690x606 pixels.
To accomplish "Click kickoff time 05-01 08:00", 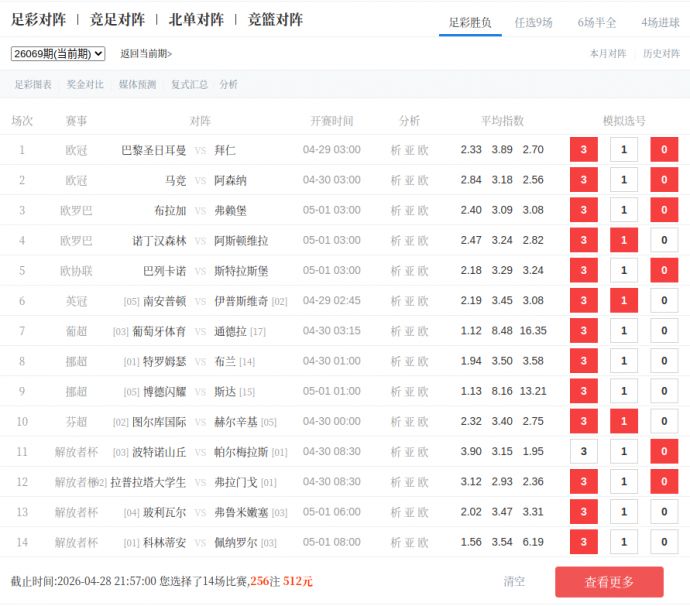I will (331, 542).
